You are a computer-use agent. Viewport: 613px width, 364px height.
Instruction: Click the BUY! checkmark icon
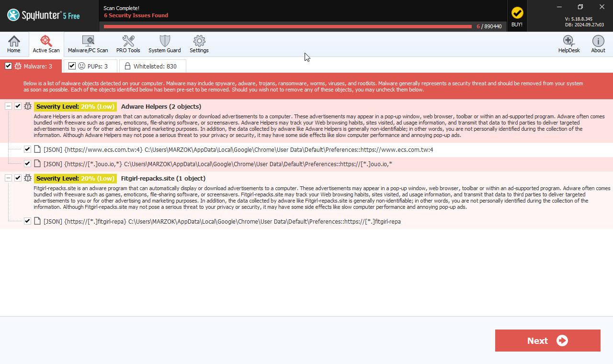(x=517, y=13)
